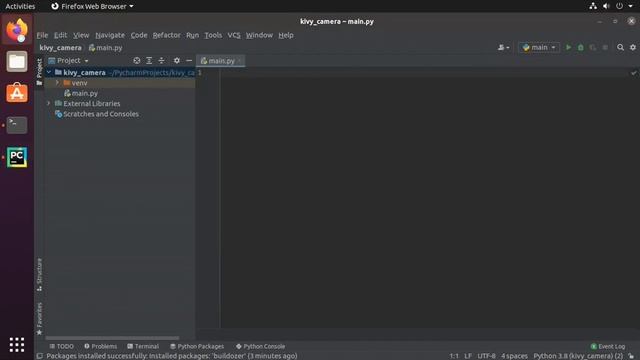Open Project panel options gear
The width and height of the screenshot is (640, 360).
pos(176,60)
